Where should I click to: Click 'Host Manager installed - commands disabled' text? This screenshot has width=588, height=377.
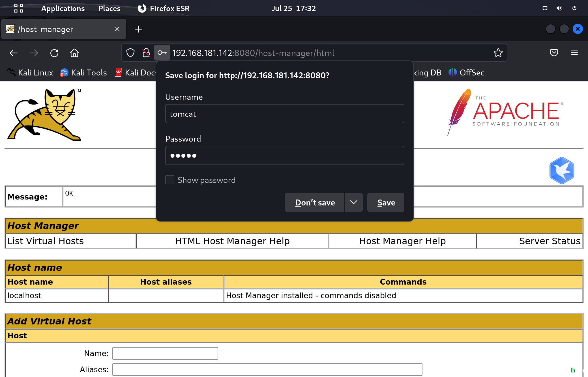click(x=311, y=296)
